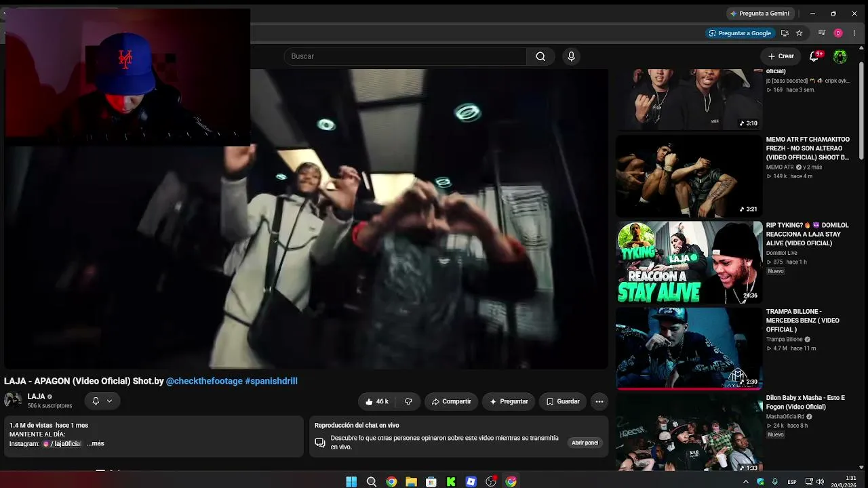Click the 'MashaOficialRd' channel name
The width and height of the screenshot is (868, 488).
pyautogui.click(x=787, y=417)
